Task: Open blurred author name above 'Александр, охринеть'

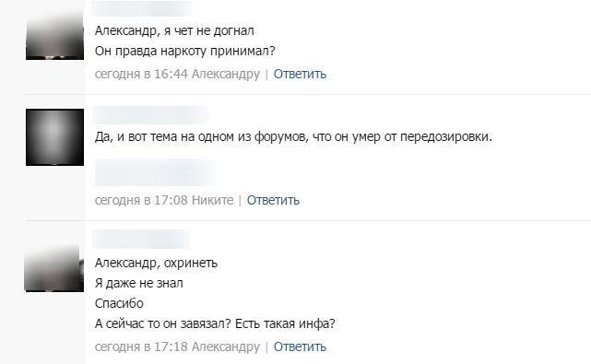Action: [x=141, y=239]
